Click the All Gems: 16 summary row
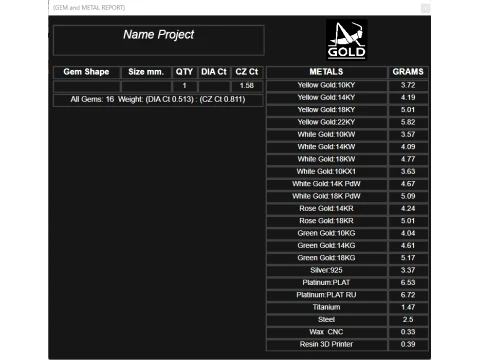This screenshot has width=480, height=360. click(158, 100)
